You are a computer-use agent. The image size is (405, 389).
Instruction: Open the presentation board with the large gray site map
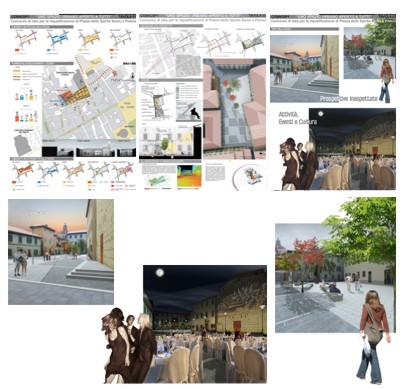point(73,102)
